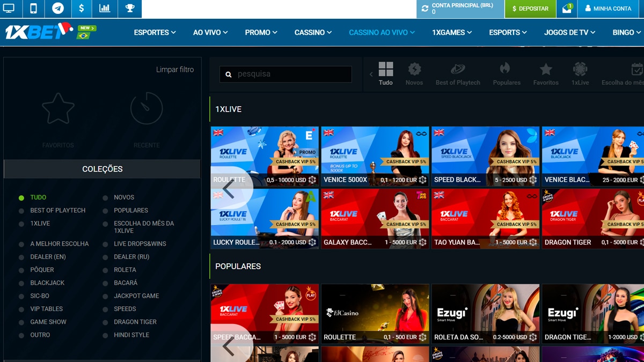Open the trophy results icon

[x=129, y=9]
